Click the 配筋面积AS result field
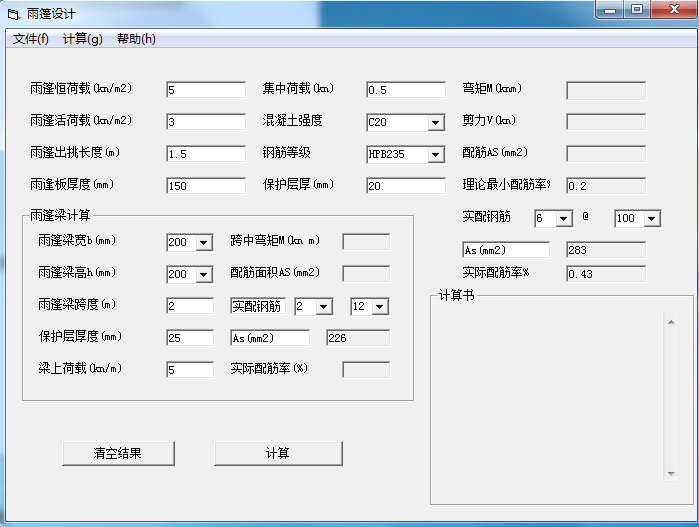 tap(366, 274)
